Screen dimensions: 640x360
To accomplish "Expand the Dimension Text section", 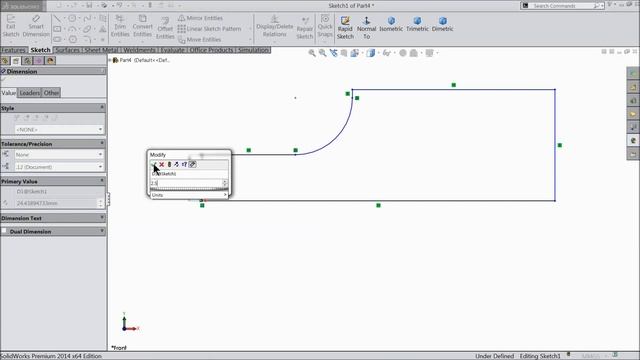I will (102, 218).
